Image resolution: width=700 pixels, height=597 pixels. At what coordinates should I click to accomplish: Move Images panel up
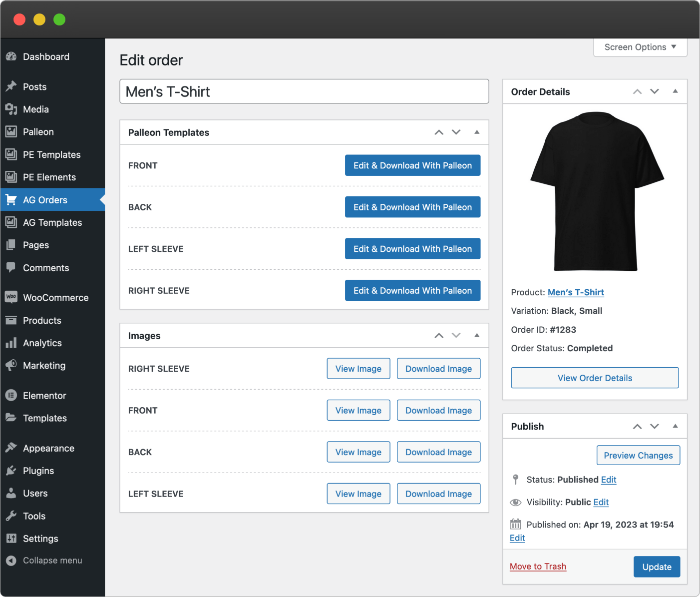tap(439, 336)
